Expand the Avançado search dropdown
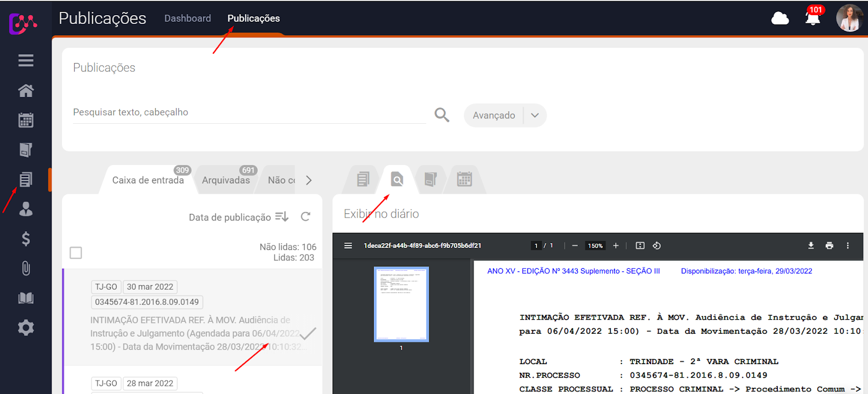This screenshot has height=394, width=868. pos(535,116)
